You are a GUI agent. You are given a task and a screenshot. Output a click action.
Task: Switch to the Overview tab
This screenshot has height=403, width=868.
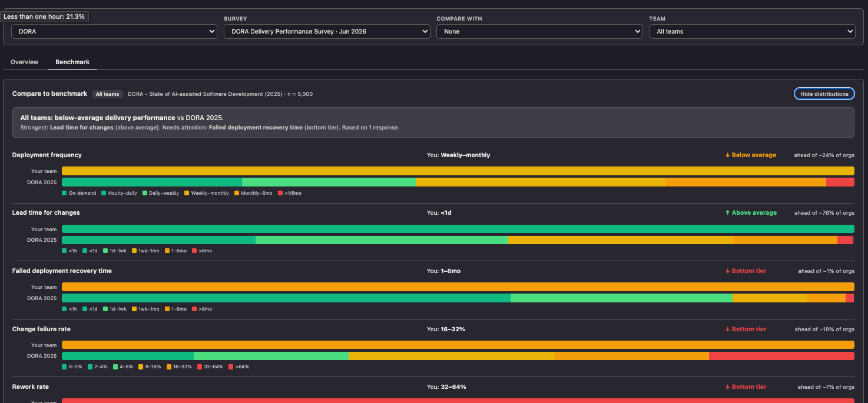click(x=25, y=62)
